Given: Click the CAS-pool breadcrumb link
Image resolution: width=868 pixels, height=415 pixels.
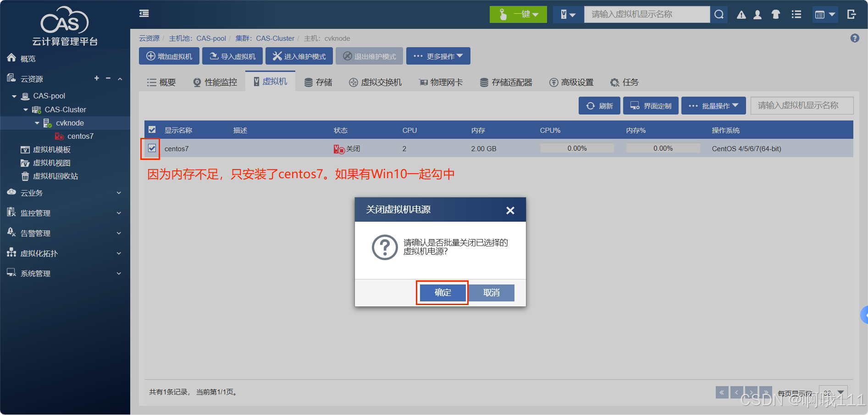Looking at the screenshot, I should pos(211,38).
